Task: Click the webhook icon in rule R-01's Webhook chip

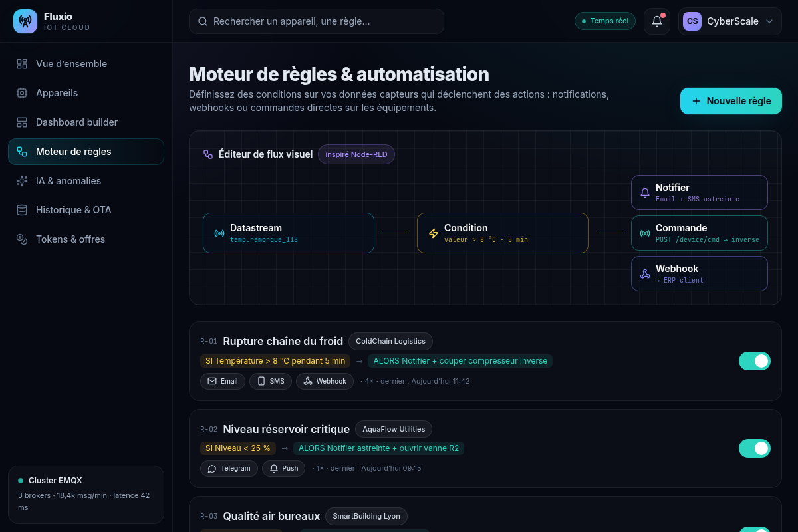Action: click(308, 381)
